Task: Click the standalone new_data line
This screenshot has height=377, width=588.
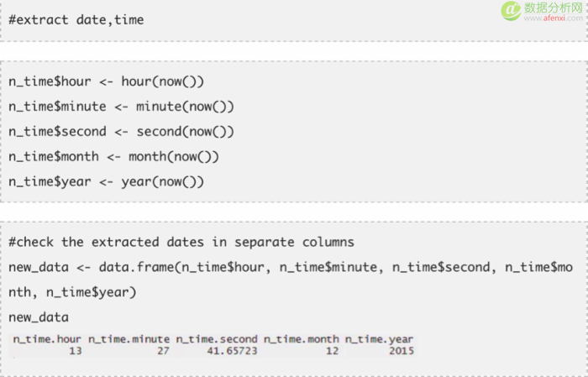Action: tap(39, 317)
